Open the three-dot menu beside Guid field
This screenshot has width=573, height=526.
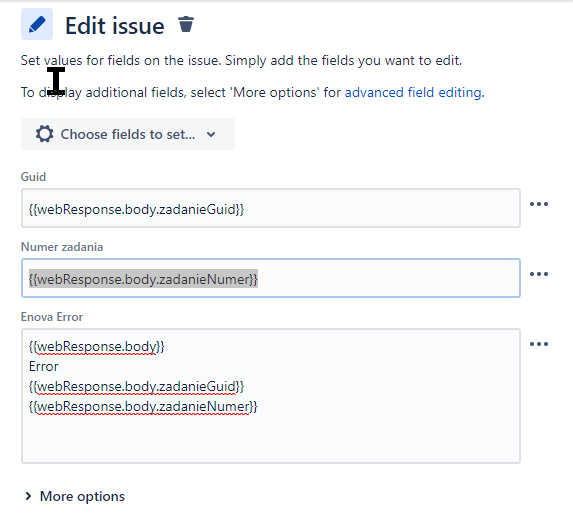coord(539,204)
